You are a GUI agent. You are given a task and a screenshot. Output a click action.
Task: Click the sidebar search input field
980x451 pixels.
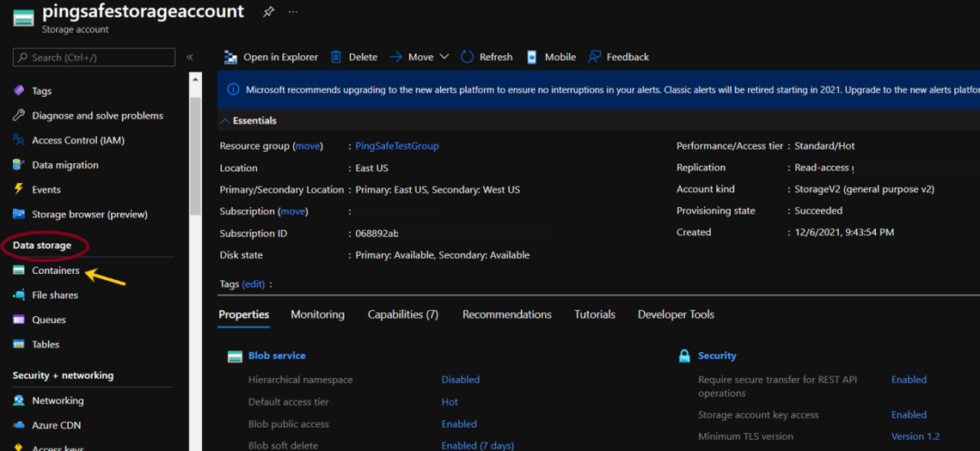coord(95,58)
